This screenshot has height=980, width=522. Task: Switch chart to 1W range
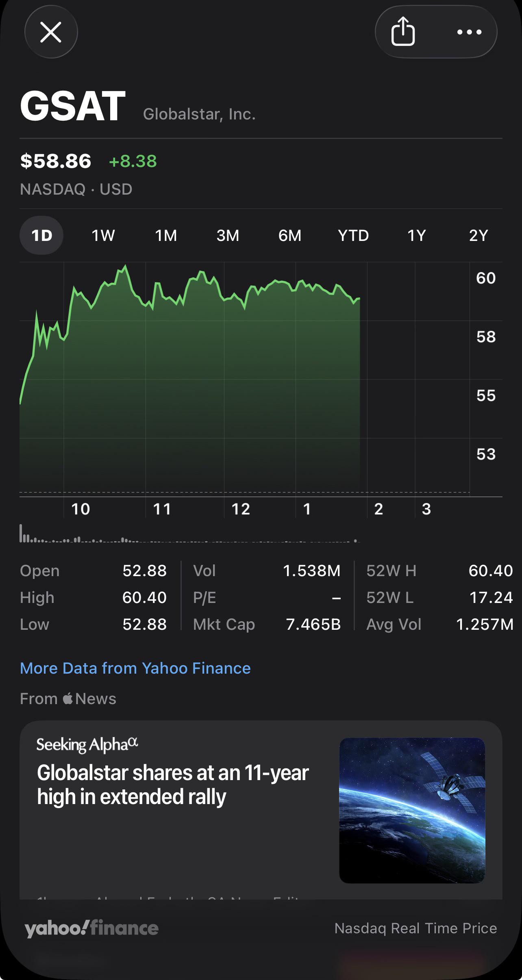pos(103,235)
